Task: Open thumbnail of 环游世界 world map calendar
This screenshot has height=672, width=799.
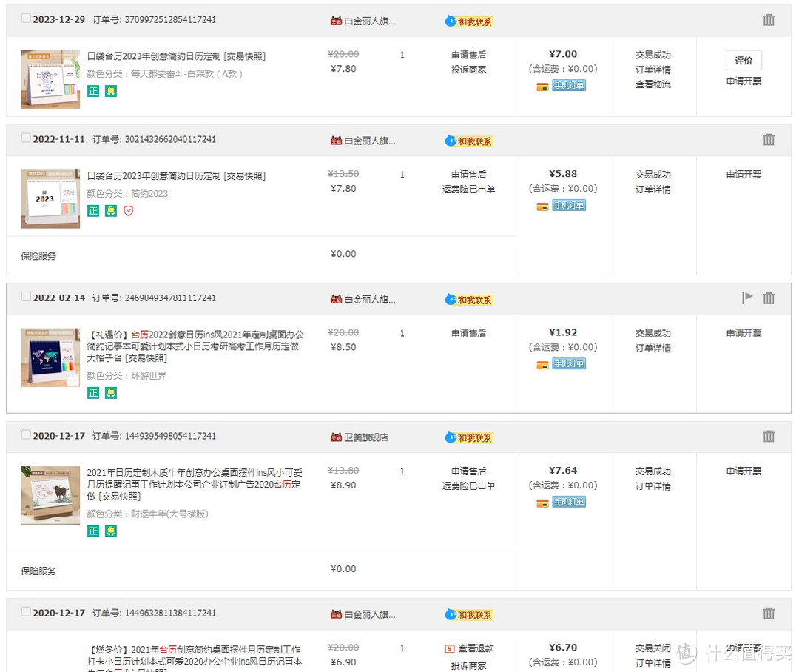Action: pyautogui.click(x=50, y=357)
